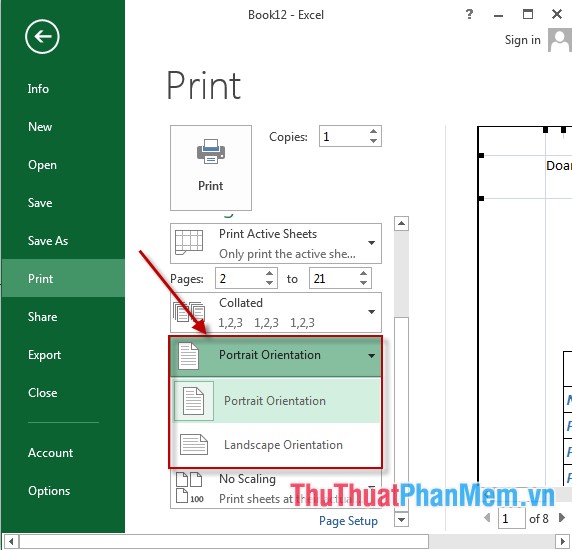Click the user avatar next to Sign in

point(560,40)
